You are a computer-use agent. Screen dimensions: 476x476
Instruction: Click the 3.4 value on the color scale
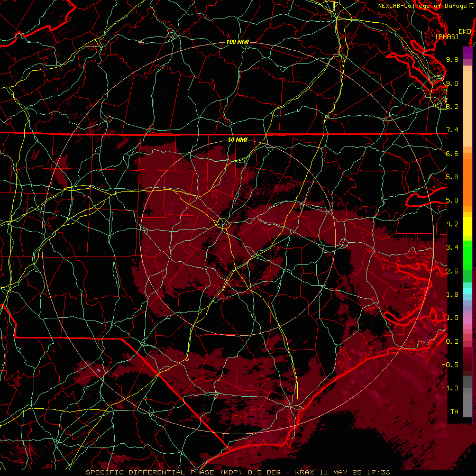452,248
